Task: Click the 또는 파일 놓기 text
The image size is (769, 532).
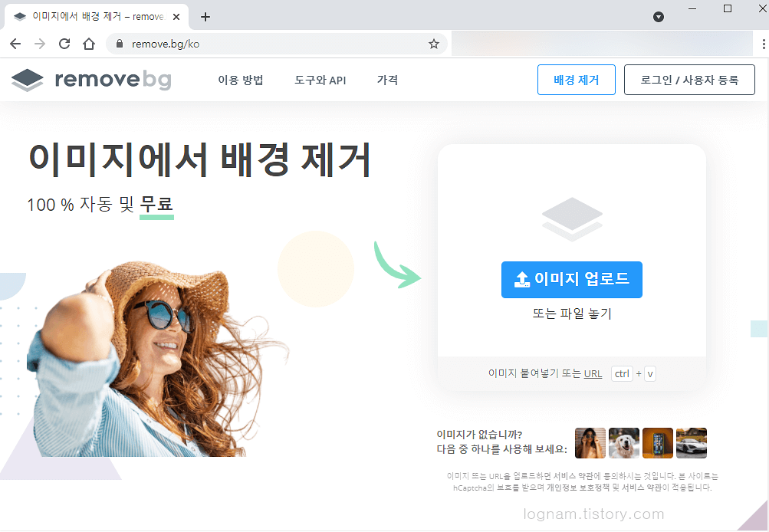Action: (572, 314)
